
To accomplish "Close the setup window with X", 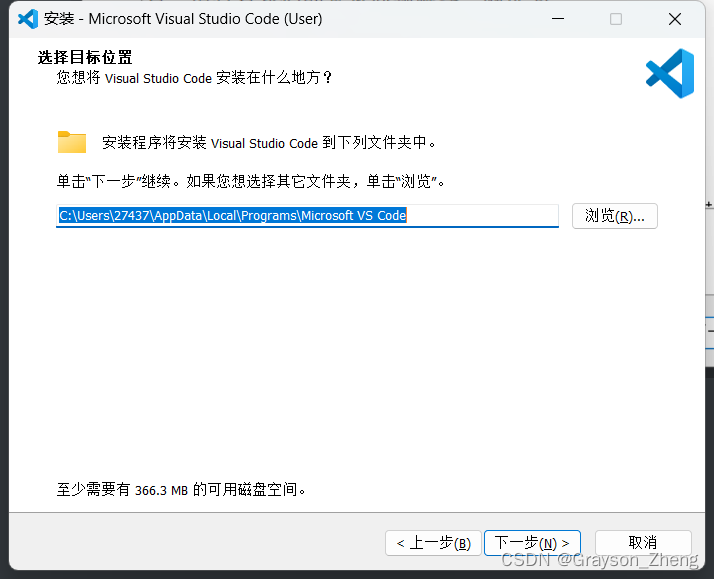I will click(675, 19).
